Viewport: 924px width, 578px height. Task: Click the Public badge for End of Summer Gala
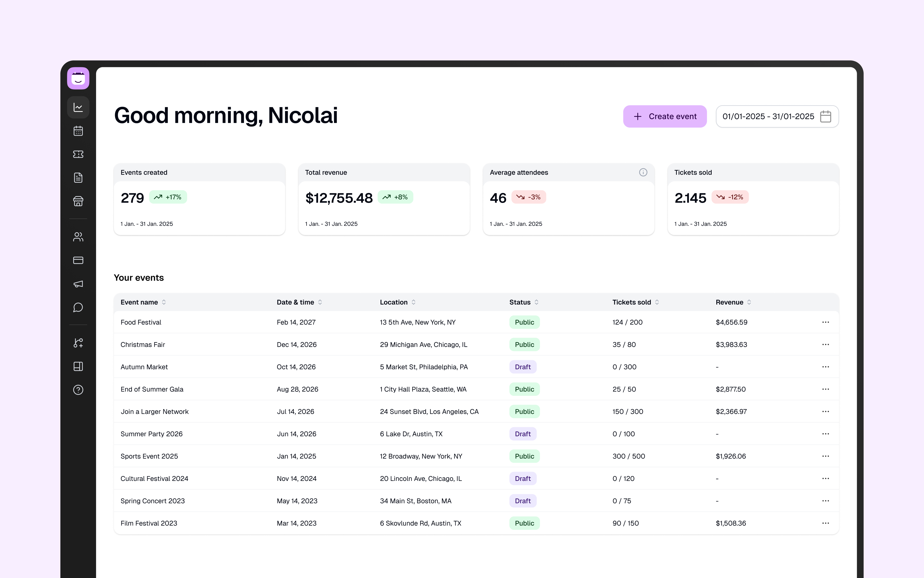(524, 389)
